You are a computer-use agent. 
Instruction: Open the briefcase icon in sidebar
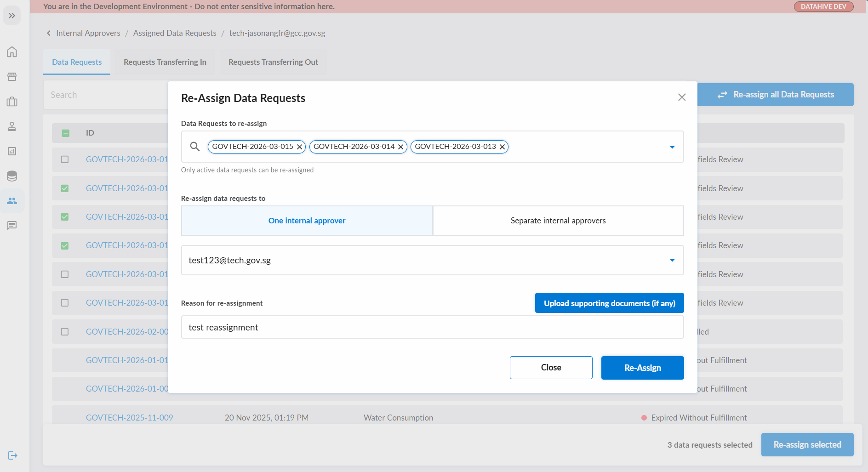[12, 102]
